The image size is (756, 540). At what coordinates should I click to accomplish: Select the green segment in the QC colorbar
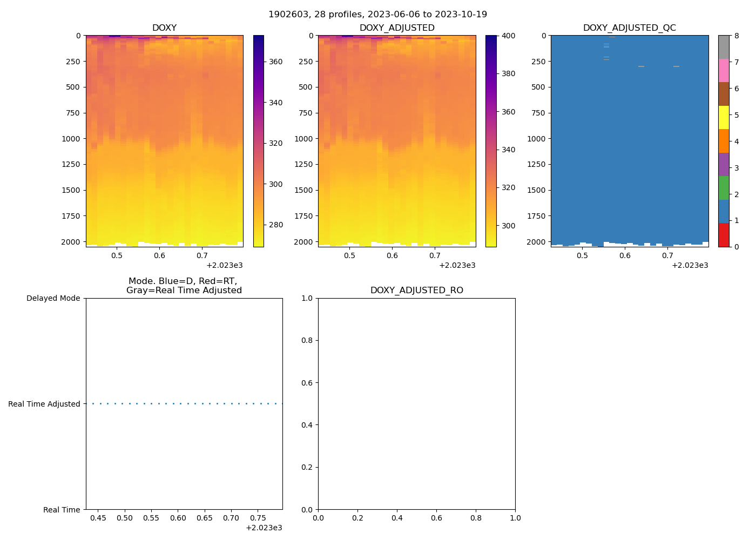[723, 188]
